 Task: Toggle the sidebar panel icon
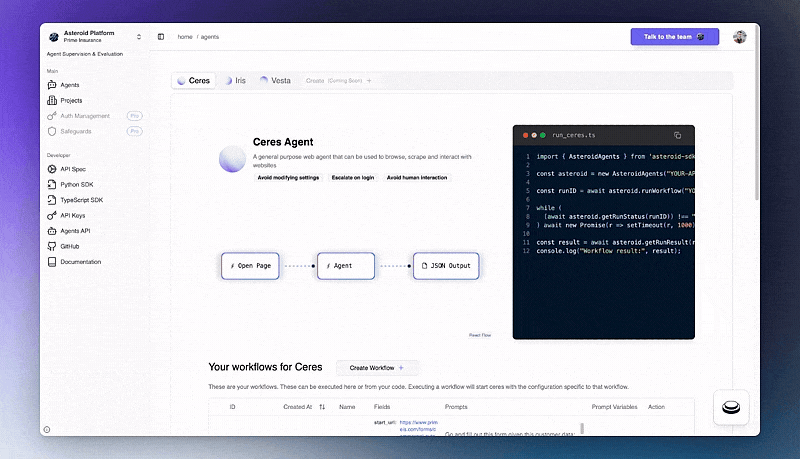(161, 37)
